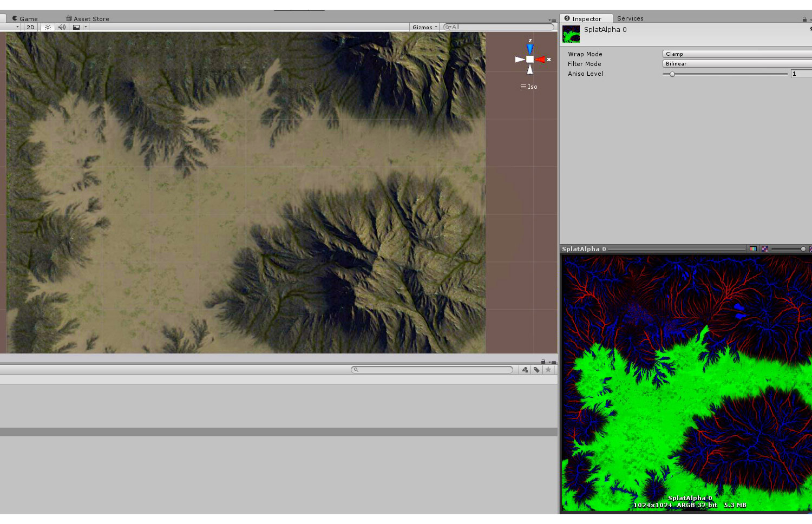Open scene panel options menu icon
812x524 pixels.
[x=552, y=20]
